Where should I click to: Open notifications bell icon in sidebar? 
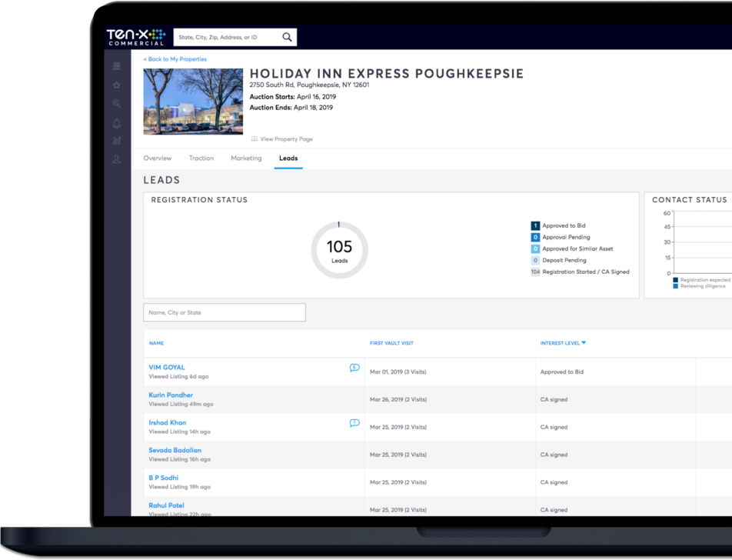[117, 123]
